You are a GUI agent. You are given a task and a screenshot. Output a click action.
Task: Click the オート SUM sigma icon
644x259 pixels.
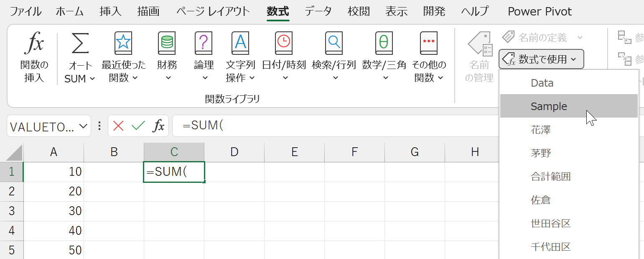80,44
